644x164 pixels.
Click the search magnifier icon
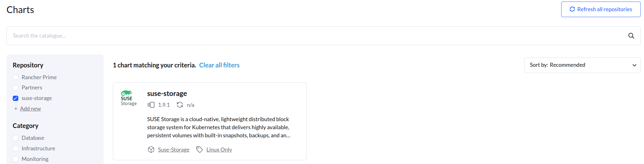click(x=631, y=36)
